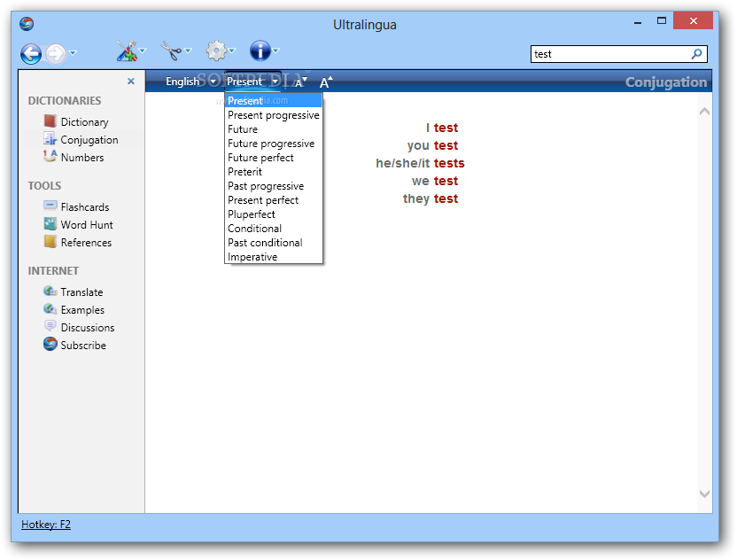Image resolution: width=737 pixels, height=560 pixels.
Task: Choose Future perfect tense
Action: click(274, 158)
